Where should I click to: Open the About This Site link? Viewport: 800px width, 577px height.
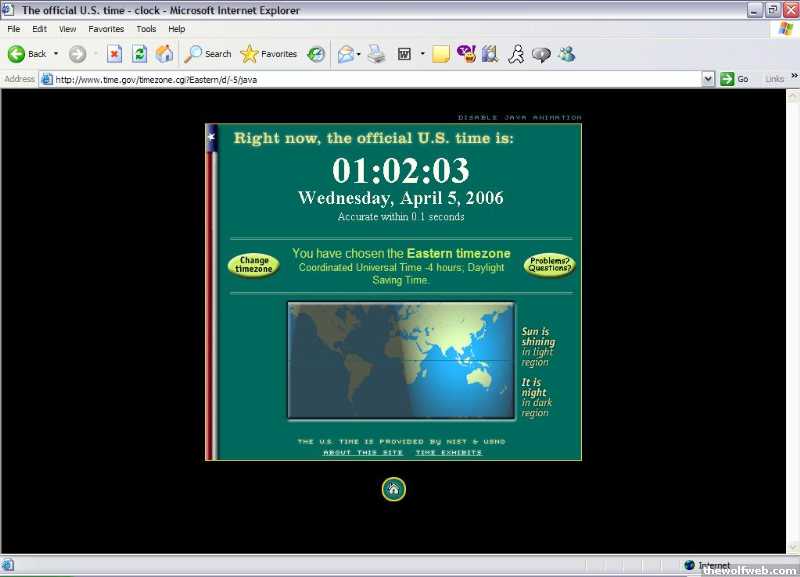pyautogui.click(x=363, y=453)
